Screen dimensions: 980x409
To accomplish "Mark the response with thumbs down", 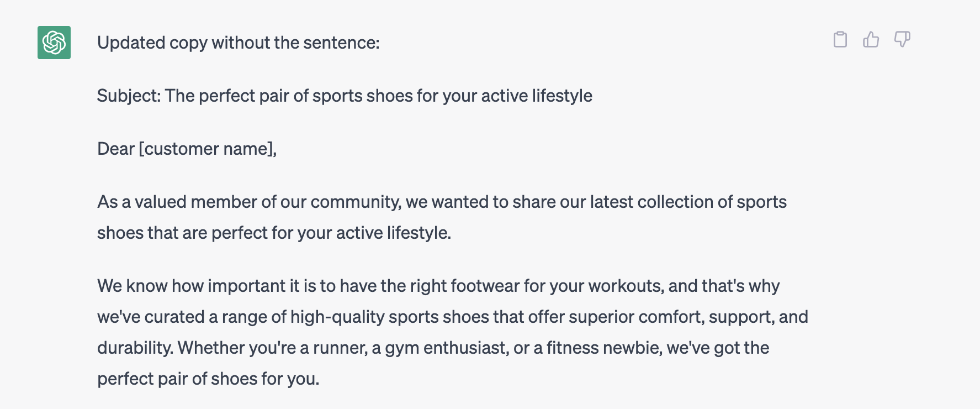I will 902,39.
